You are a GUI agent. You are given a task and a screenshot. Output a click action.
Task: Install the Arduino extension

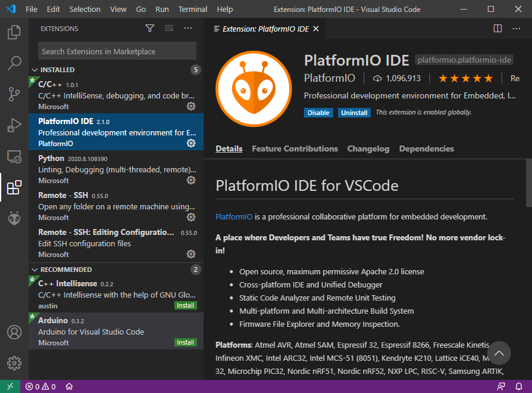[x=185, y=342]
